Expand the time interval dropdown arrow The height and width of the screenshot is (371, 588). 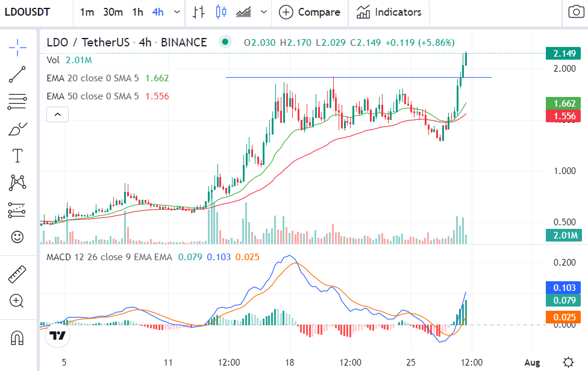coord(177,12)
